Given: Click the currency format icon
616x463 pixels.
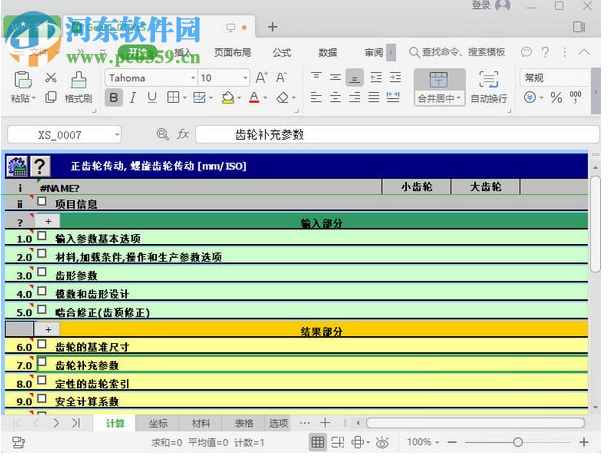Looking at the screenshot, I should (x=530, y=97).
